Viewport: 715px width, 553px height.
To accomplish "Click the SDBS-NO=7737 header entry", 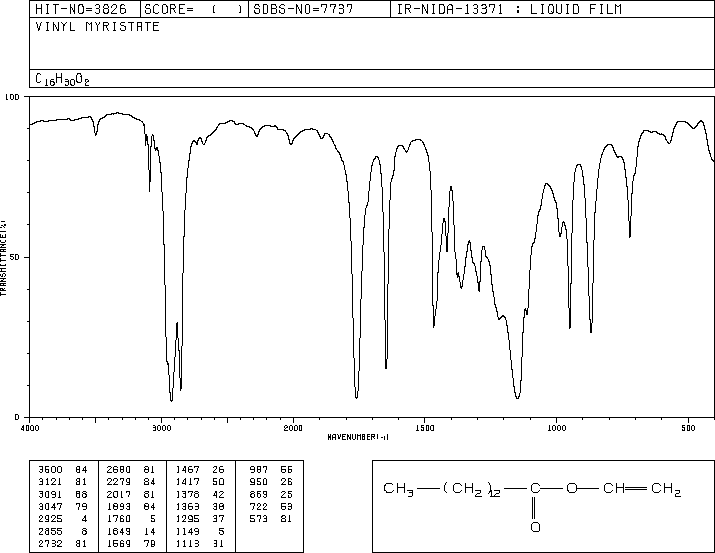I will pos(303,9).
